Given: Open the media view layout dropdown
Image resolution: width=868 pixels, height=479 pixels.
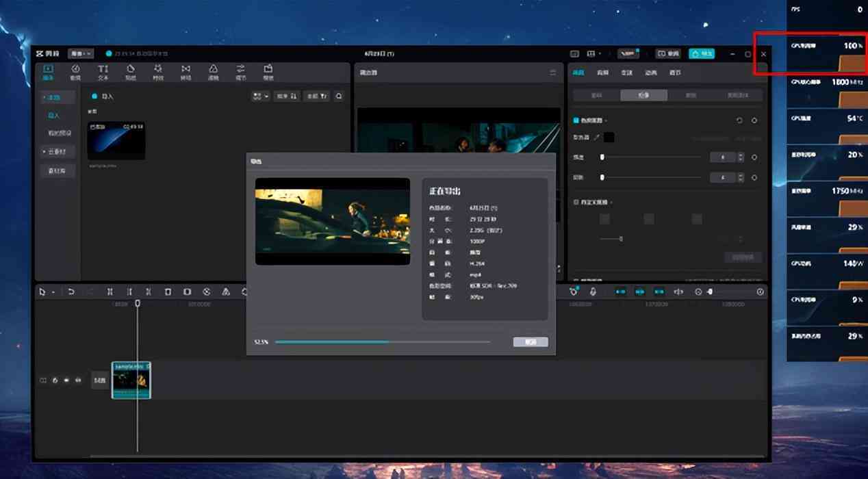Looking at the screenshot, I should click(261, 96).
